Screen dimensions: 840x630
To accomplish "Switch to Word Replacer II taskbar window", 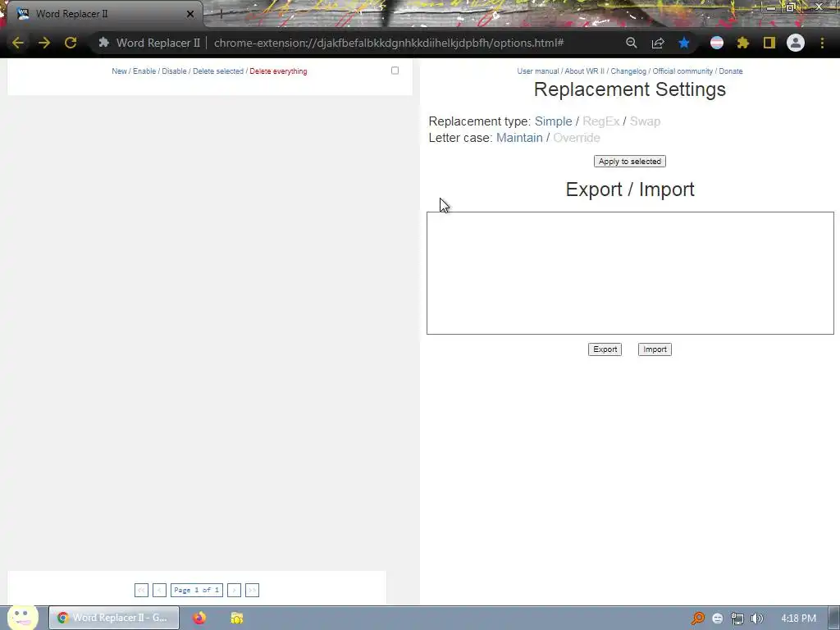I will [x=114, y=618].
